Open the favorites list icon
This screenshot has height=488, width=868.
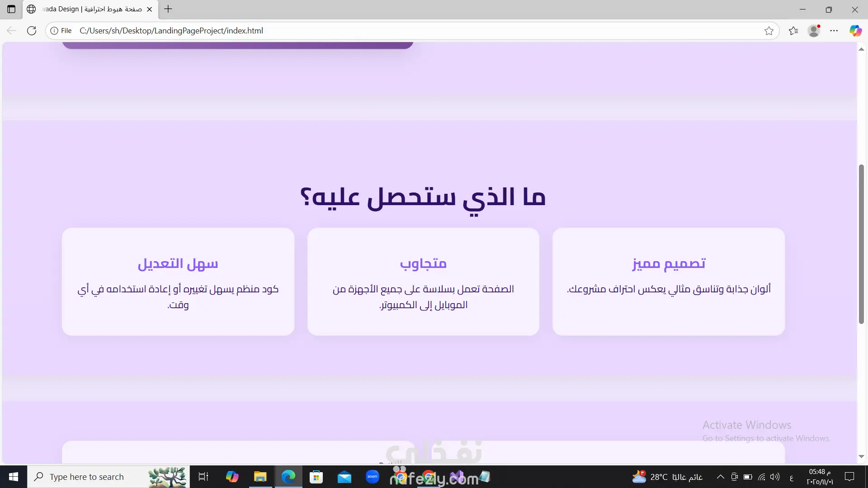pos(793,31)
